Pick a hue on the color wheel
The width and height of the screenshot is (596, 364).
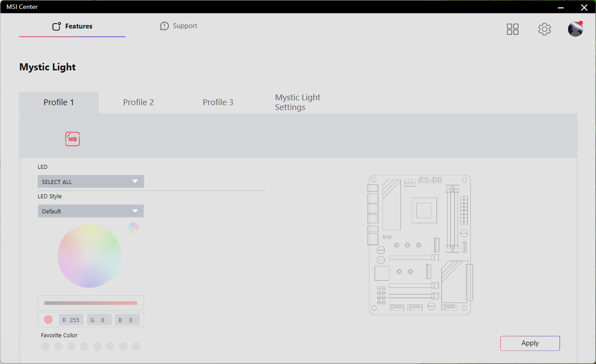[89, 256]
